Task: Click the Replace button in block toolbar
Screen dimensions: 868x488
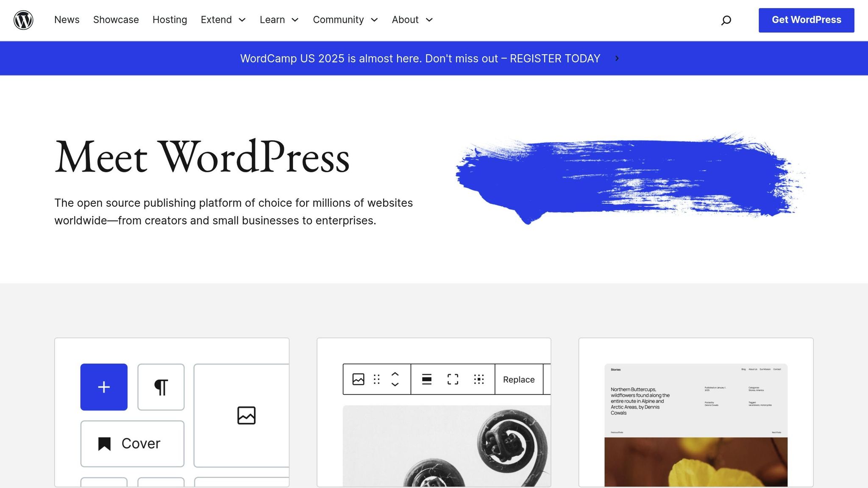Action: click(518, 379)
